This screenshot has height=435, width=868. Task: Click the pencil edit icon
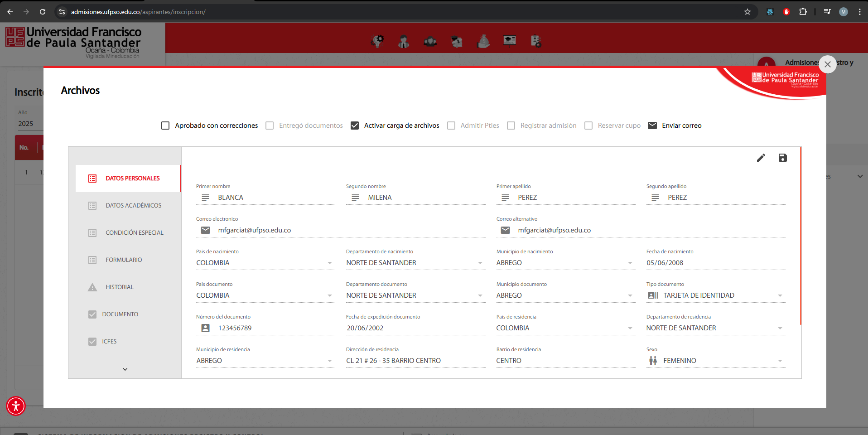[x=761, y=158]
